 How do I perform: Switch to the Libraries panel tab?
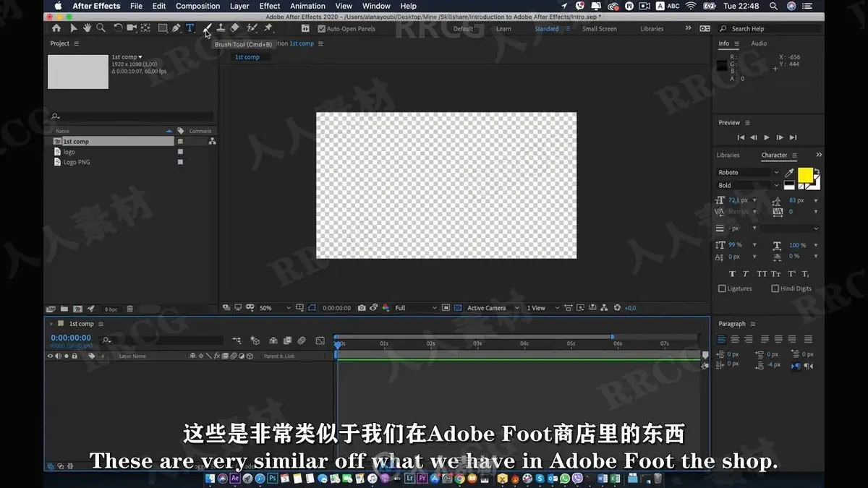(x=728, y=155)
